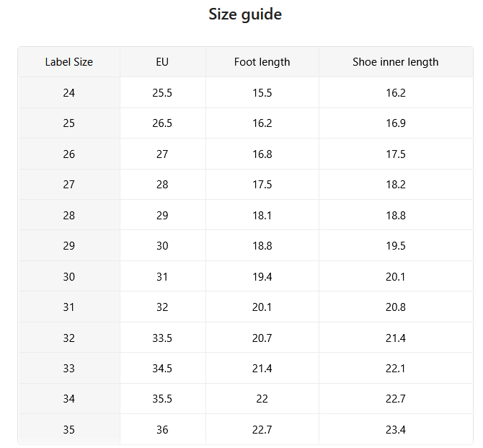
Task: Select label size 35 cell
Action: coord(69,429)
